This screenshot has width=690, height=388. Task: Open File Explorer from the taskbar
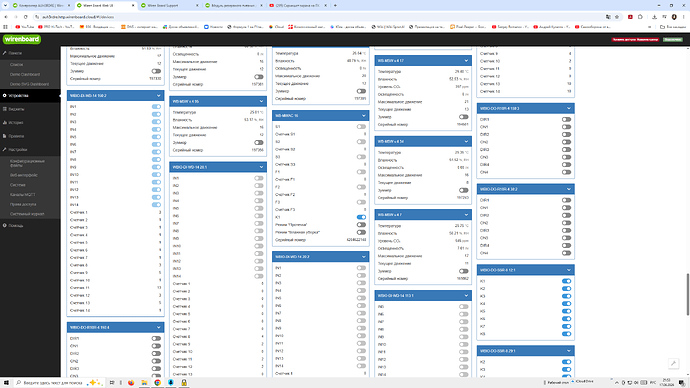(x=144, y=383)
